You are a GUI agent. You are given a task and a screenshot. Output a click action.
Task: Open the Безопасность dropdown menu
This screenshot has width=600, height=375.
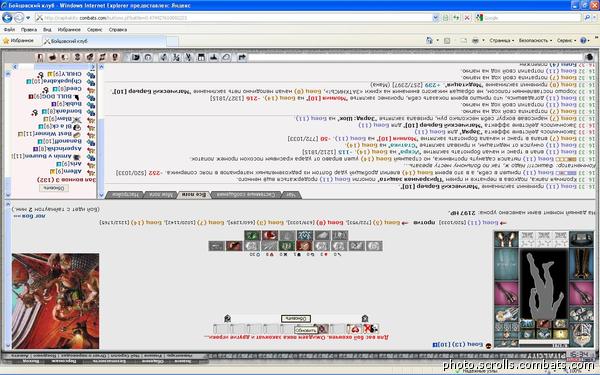535,40
